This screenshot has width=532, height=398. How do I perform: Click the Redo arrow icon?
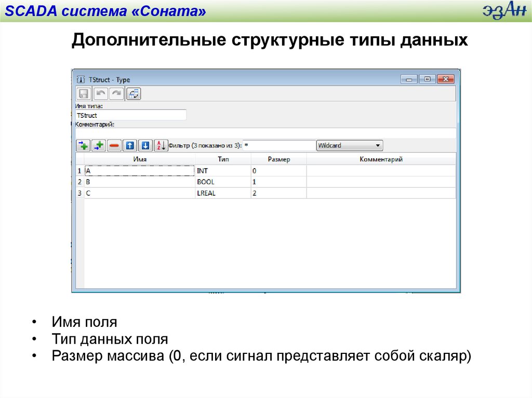117,93
